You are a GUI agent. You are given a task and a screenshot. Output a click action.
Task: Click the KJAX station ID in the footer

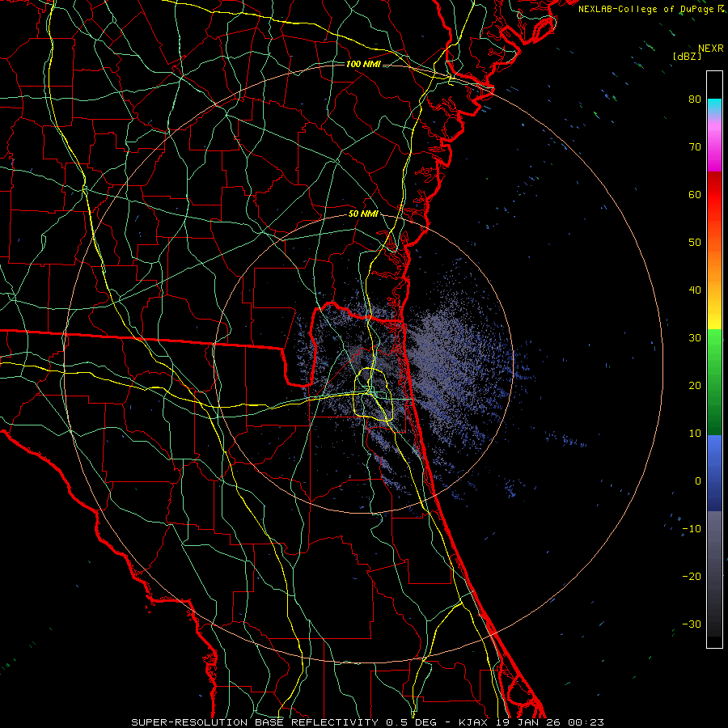(x=475, y=722)
